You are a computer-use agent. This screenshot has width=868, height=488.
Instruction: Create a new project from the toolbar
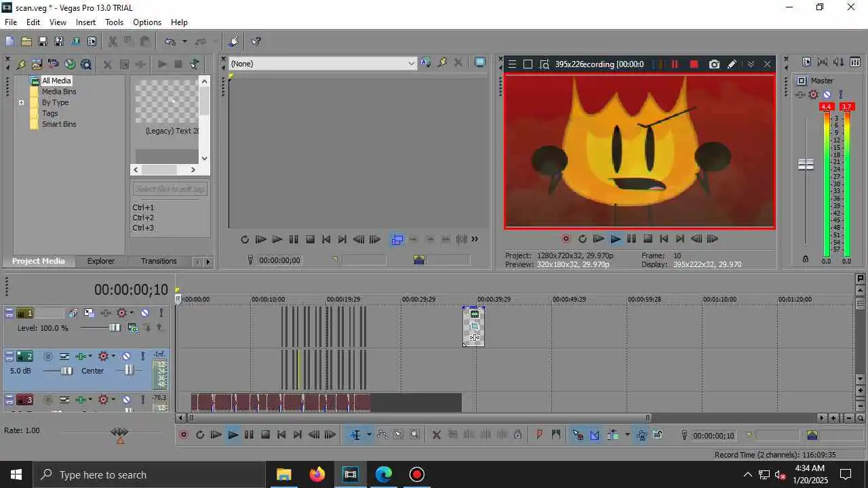(x=9, y=41)
